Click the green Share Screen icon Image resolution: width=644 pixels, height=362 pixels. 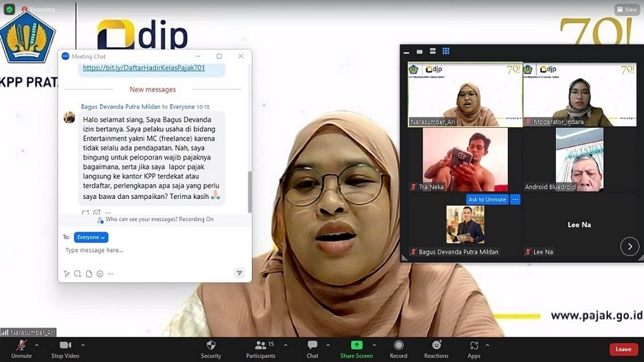pyautogui.click(x=357, y=345)
